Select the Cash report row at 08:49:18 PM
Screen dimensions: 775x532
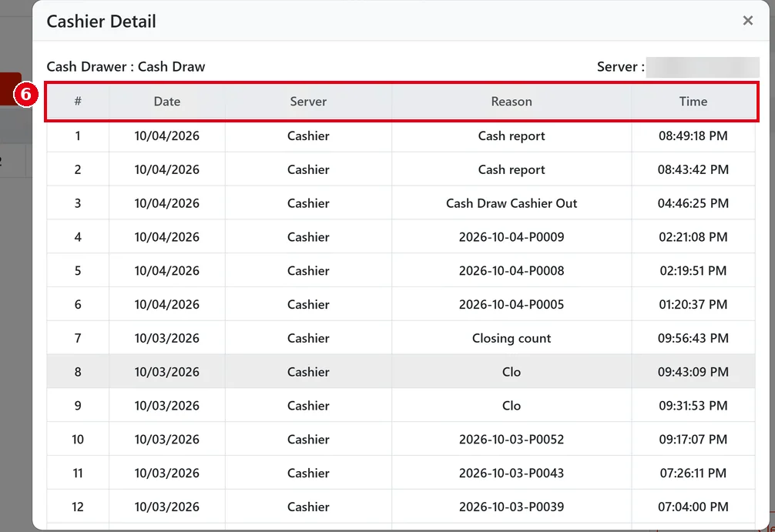coord(401,136)
